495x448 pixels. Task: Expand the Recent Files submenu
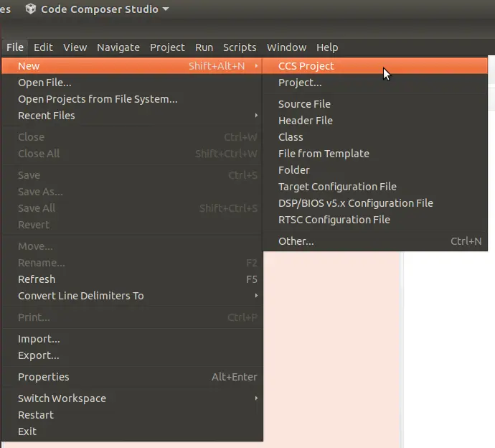click(132, 116)
